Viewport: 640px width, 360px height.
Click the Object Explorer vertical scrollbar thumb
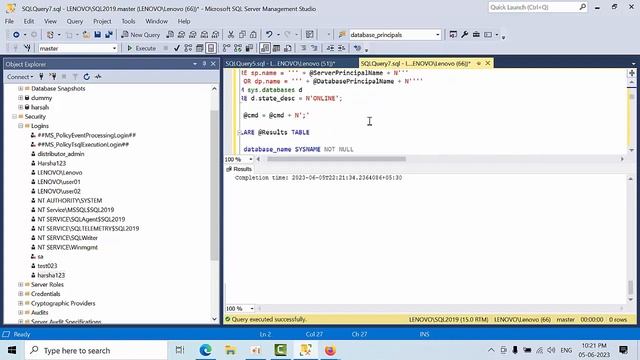pyautogui.click(x=214, y=185)
